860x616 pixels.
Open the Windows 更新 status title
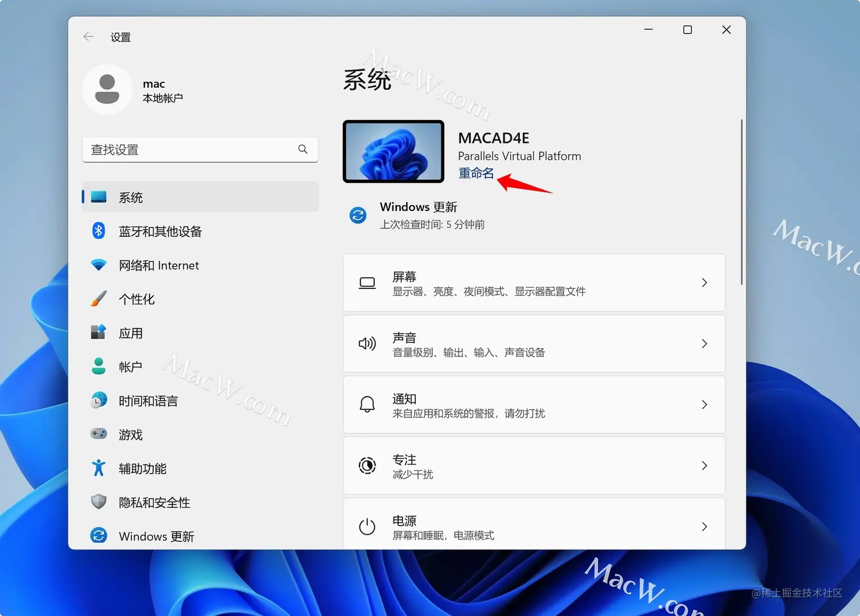point(419,207)
